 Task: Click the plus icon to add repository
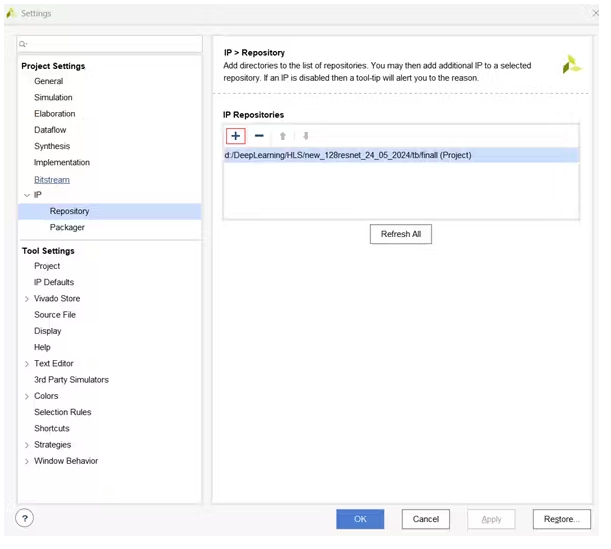click(x=235, y=136)
